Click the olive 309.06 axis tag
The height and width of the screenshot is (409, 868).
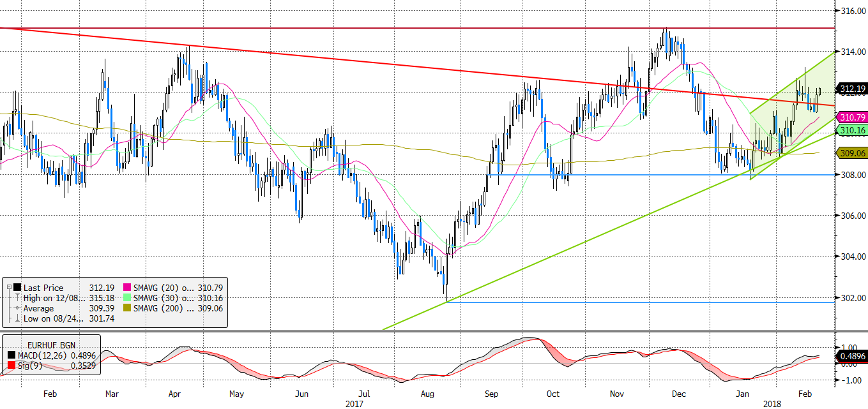[851, 153]
